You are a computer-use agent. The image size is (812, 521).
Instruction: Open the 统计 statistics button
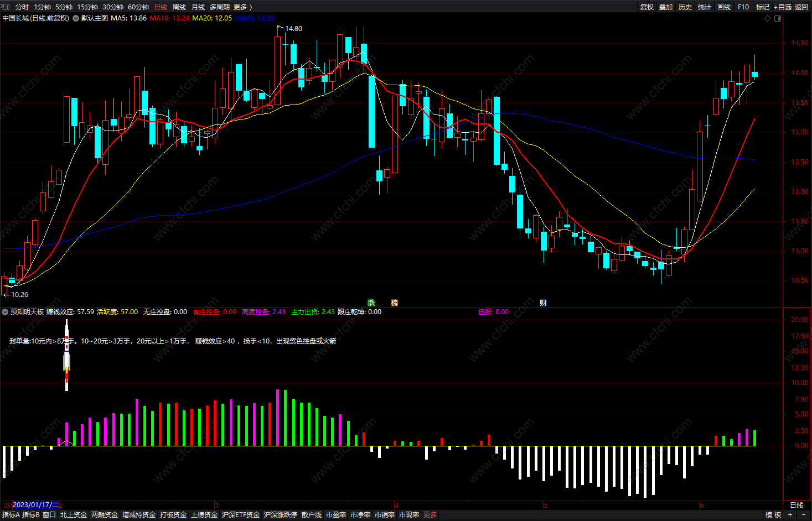[705, 7]
